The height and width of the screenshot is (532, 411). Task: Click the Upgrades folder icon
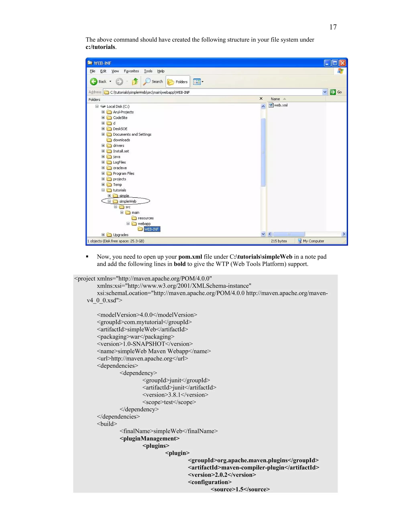tap(109, 235)
